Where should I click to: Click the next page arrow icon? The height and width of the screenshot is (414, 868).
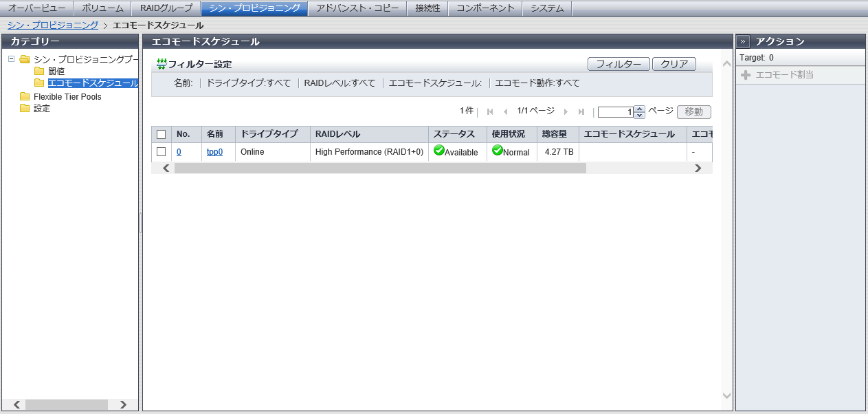(x=566, y=112)
